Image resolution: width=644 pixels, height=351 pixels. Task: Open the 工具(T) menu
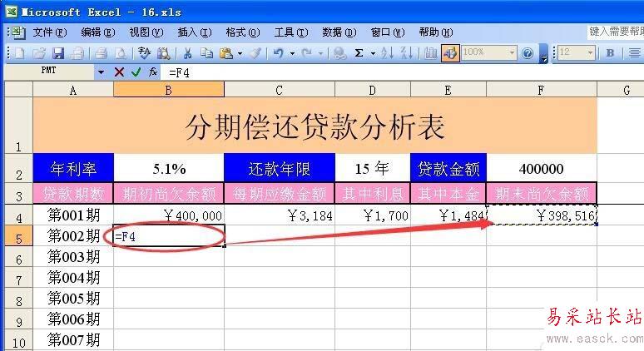point(291,32)
